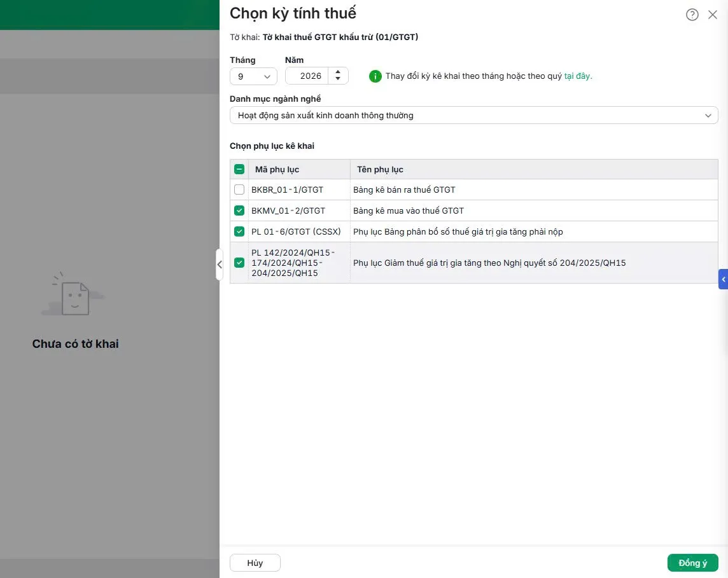
Task: Uncheck the PL 01-6/GTGT (CSSX) checkbox
Action: point(239,231)
